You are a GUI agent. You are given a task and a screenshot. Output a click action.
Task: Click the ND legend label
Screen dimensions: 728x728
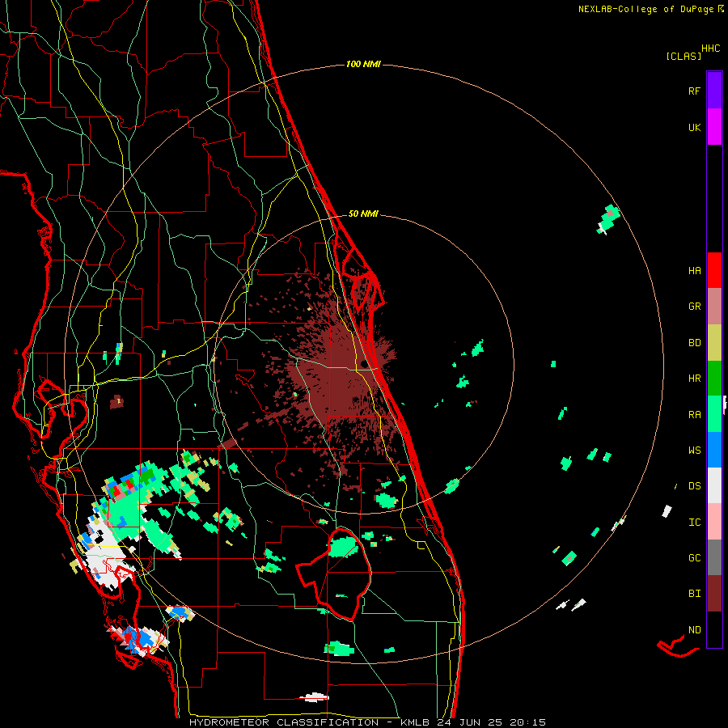[x=694, y=629]
